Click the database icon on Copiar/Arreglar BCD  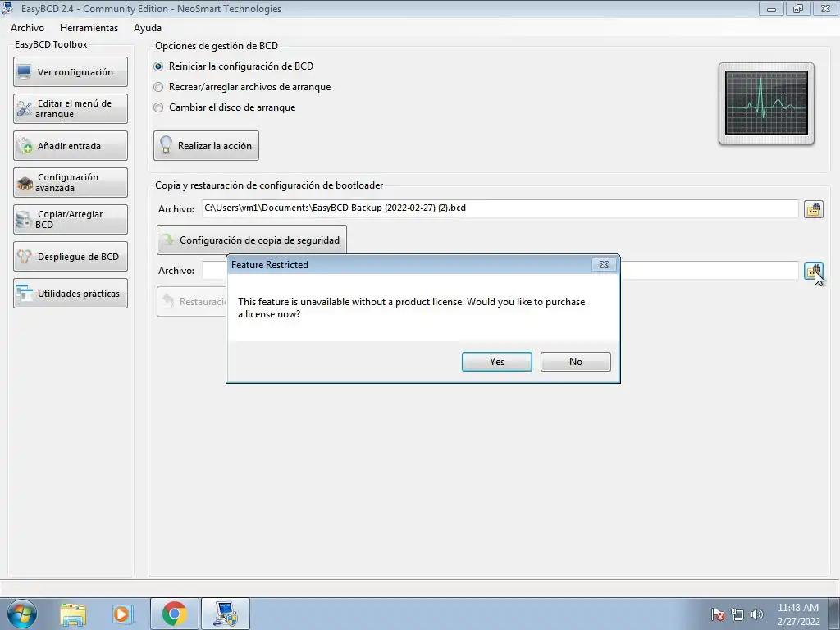[x=24, y=220]
